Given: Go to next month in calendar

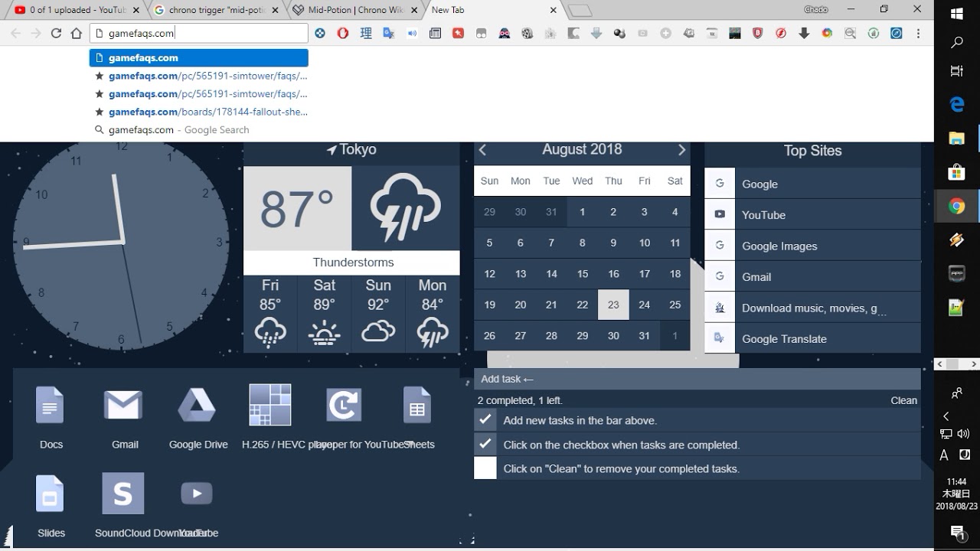Looking at the screenshot, I should (x=681, y=150).
